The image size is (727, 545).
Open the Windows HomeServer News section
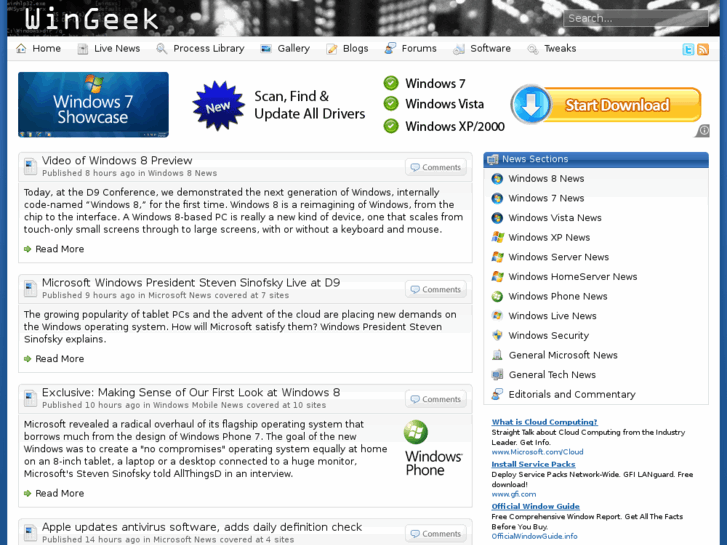(x=573, y=276)
